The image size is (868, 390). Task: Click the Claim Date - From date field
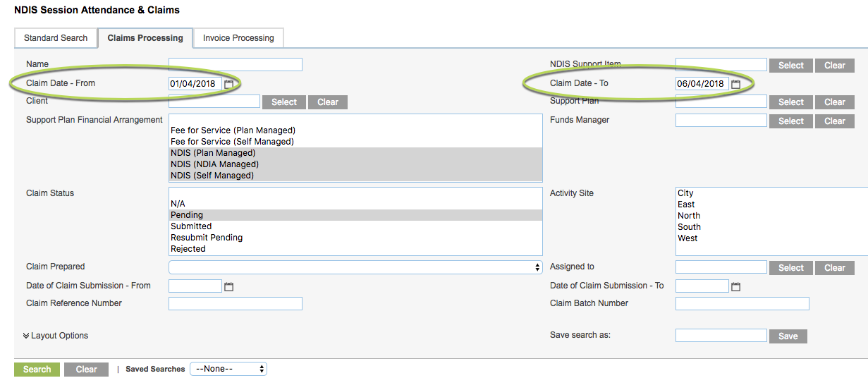195,84
